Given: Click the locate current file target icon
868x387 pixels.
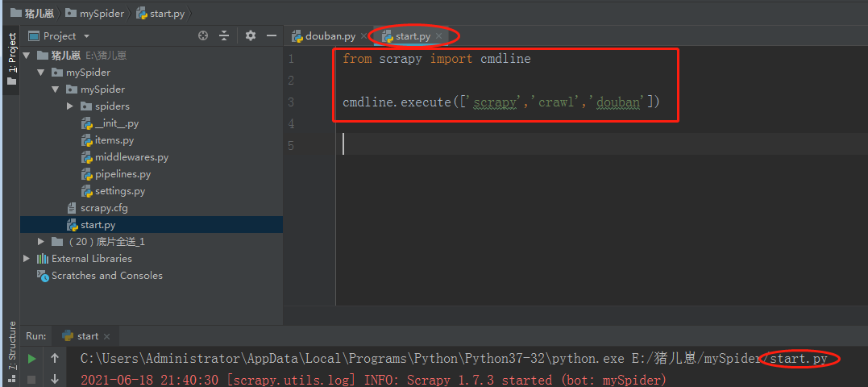Looking at the screenshot, I should coord(203,36).
